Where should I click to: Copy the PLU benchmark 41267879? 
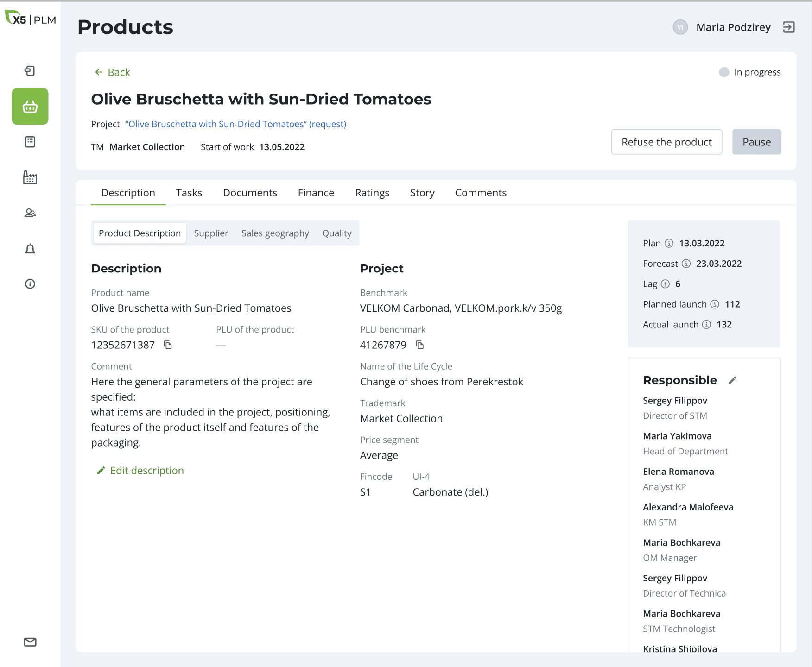pos(419,345)
